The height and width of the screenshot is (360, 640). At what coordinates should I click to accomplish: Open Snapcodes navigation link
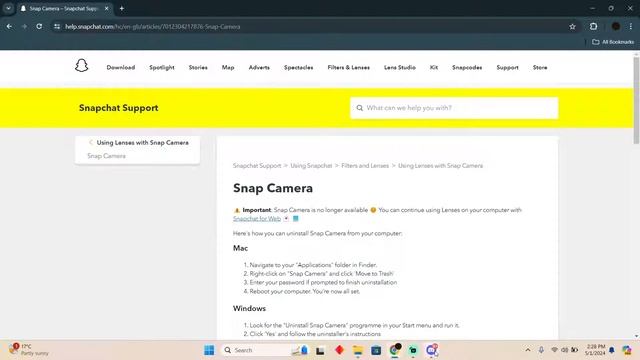point(467,67)
